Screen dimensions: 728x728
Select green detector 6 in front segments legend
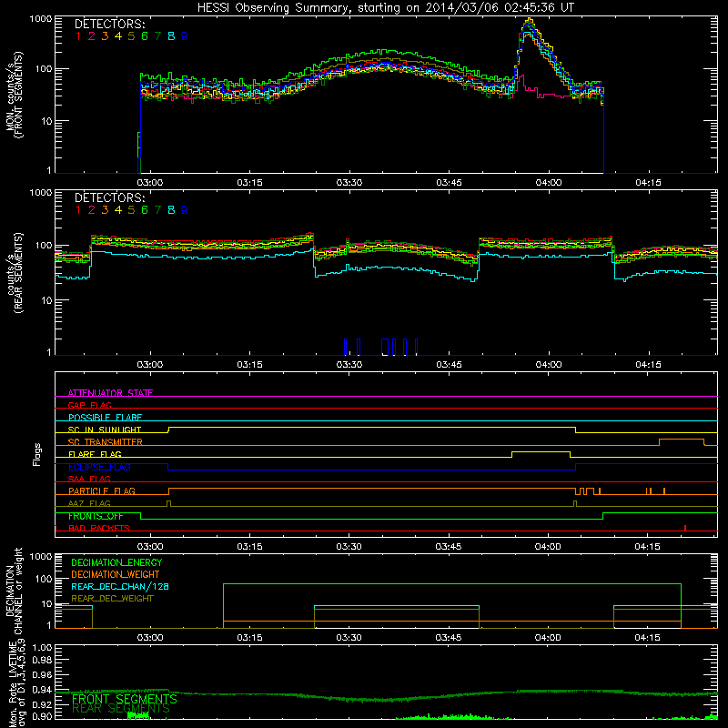145,36
